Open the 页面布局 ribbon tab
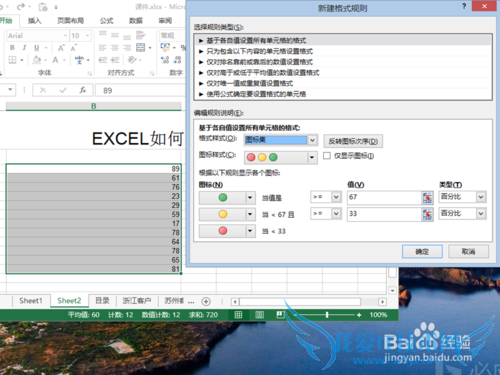This screenshot has width=500, height=375. pos(70,21)
